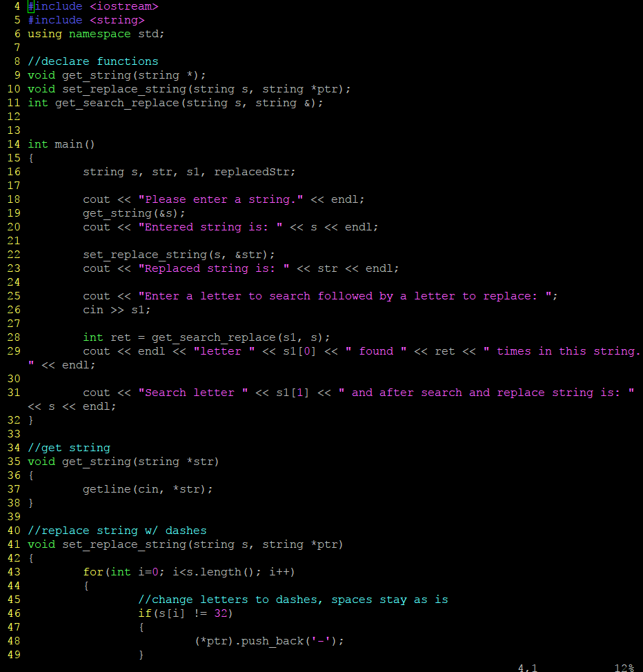
Task: Click line number 28 in the gutter
Action: pos(14,337)
